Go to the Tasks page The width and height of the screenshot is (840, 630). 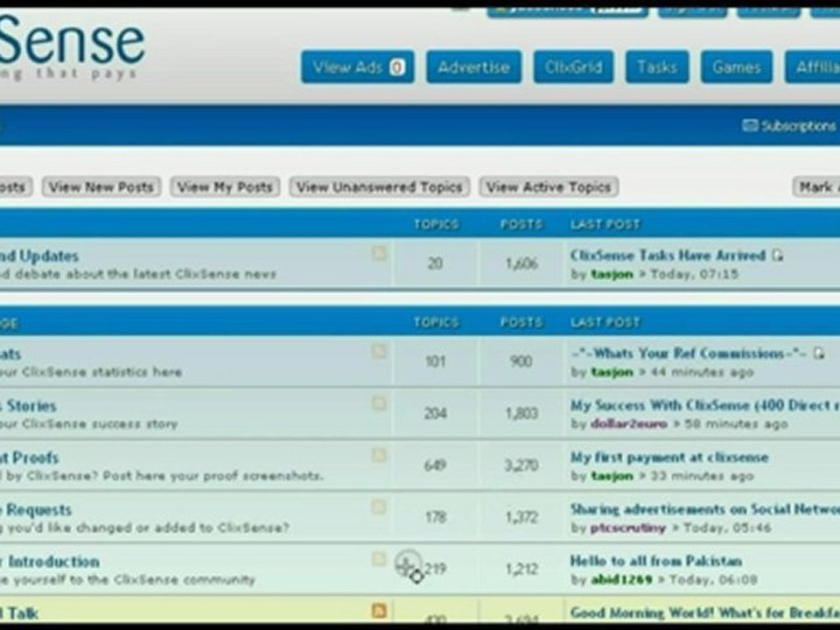coord(657,67)
